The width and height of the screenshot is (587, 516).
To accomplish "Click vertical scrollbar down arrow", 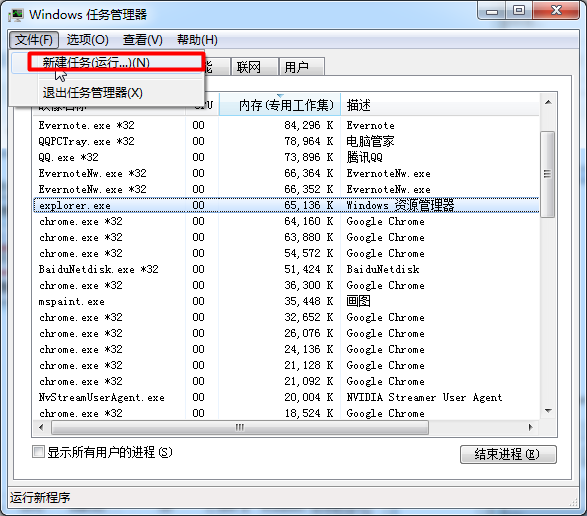I will tap(548, 411).
